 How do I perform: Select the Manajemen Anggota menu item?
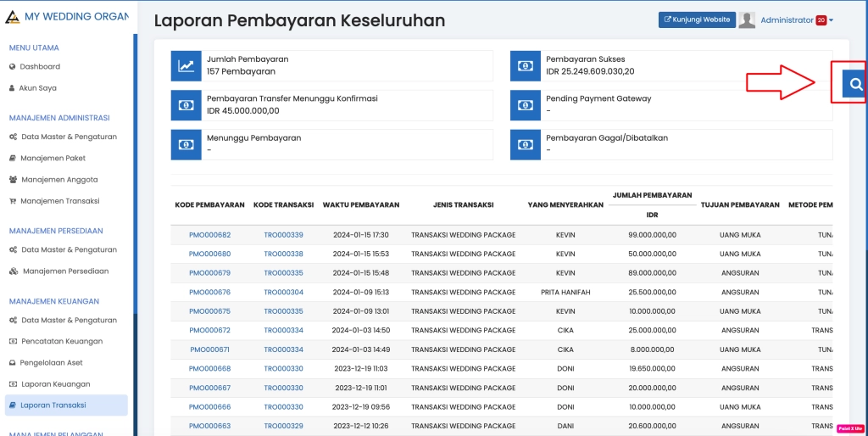click(x=60, y=180)
